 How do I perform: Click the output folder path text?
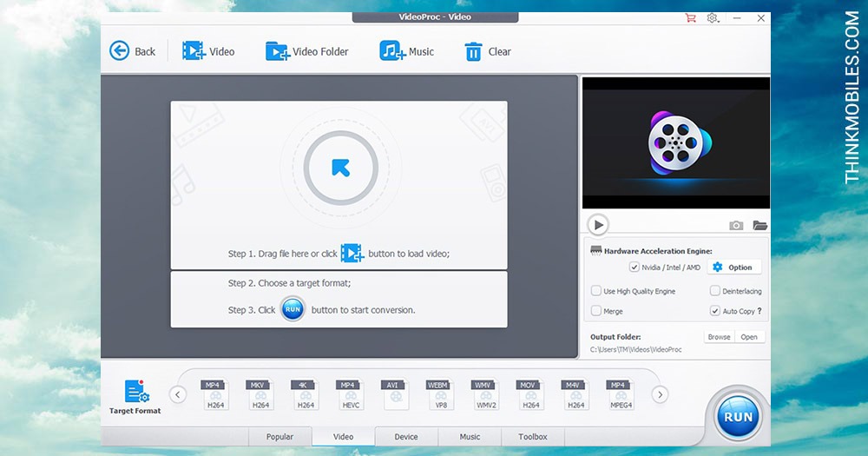[636, 350]
